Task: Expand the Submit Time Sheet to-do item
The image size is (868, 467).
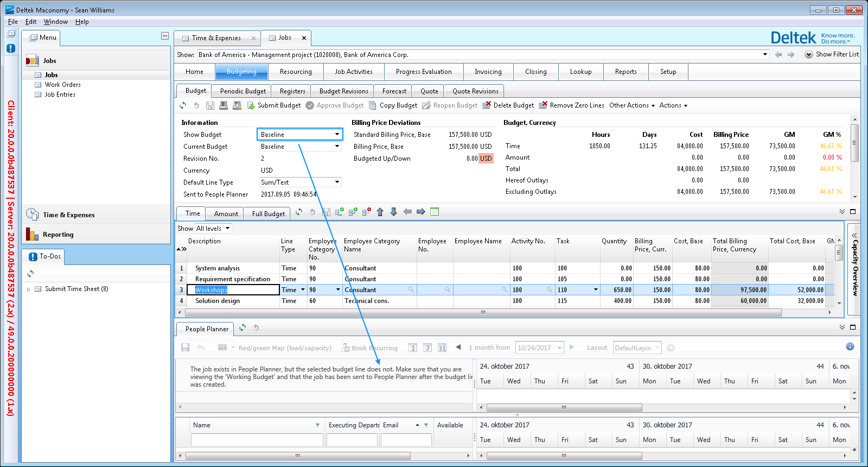Action: click(29, 289)
